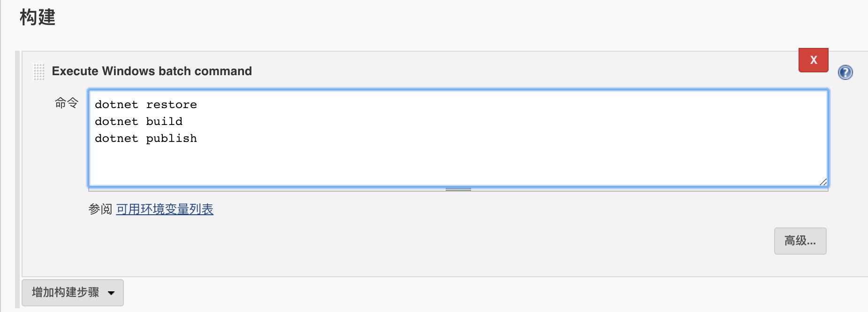Click "dotnet" on the first command line

(116, 105)
